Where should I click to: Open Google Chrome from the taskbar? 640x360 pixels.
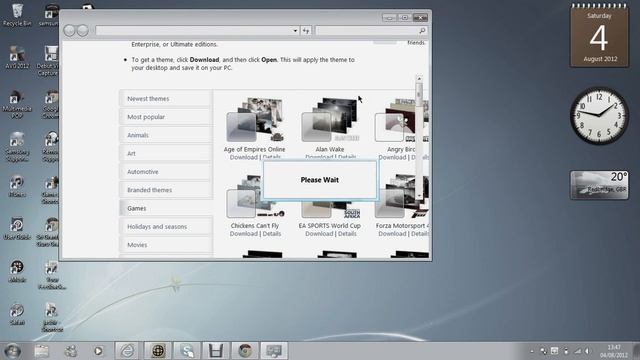[x=245, y=351]
